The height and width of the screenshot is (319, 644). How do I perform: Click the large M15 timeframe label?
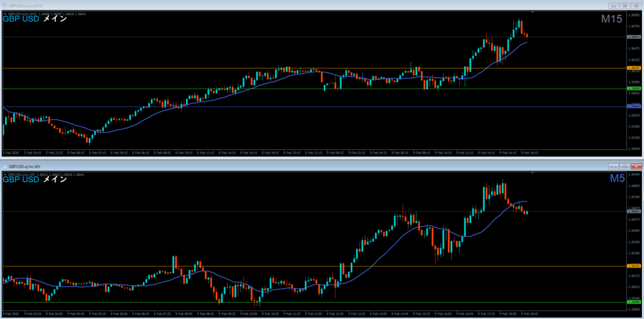[611, 19]
